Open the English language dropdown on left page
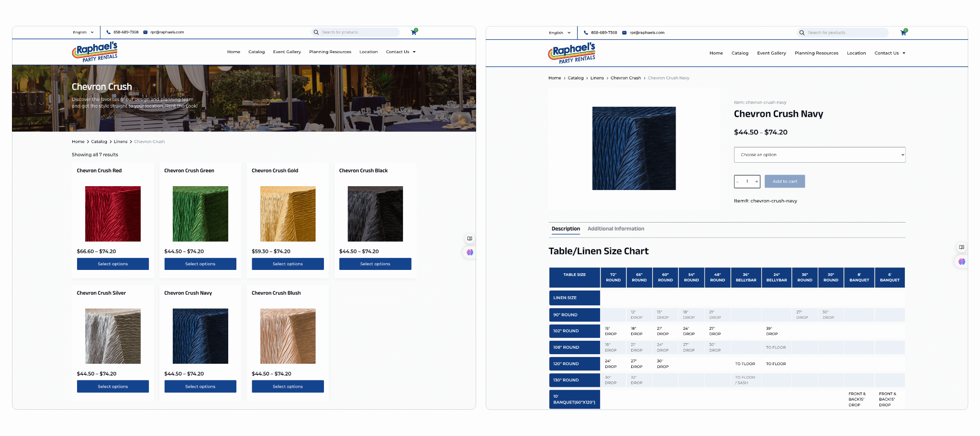Image resolution: width=980 pixels, height=436 pixels. (x=83, y=32)
